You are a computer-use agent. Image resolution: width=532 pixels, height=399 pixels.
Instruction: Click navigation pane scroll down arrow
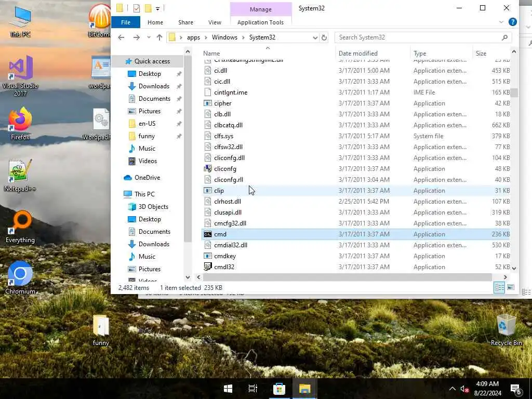coord(188,277)
